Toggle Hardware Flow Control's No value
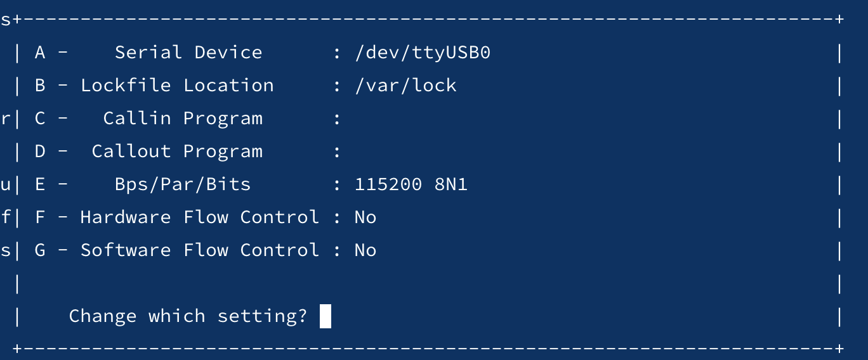This screenshot has height=360, width=868. 365,217
